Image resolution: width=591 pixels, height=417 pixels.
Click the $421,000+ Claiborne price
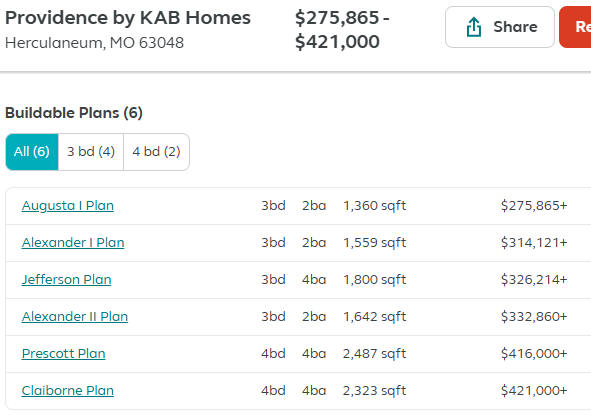pos(534,390)
